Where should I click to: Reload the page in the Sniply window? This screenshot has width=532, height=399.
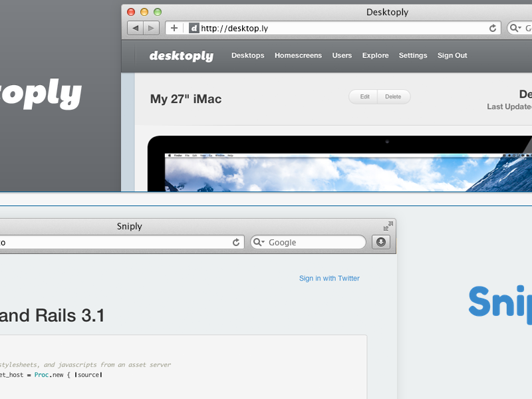pos(236,242)
